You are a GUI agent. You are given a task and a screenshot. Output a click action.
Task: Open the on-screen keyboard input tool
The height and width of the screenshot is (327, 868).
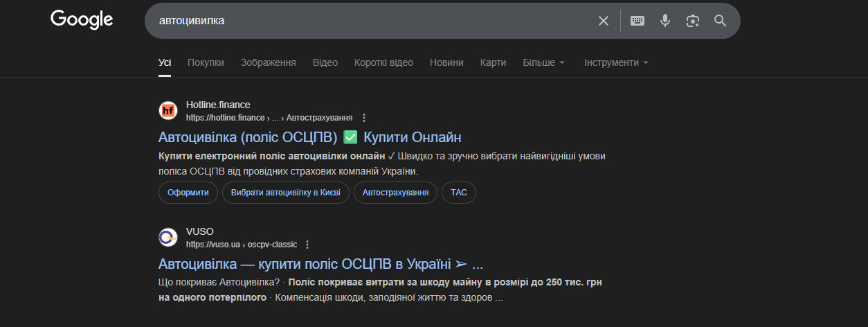[638, 21]
